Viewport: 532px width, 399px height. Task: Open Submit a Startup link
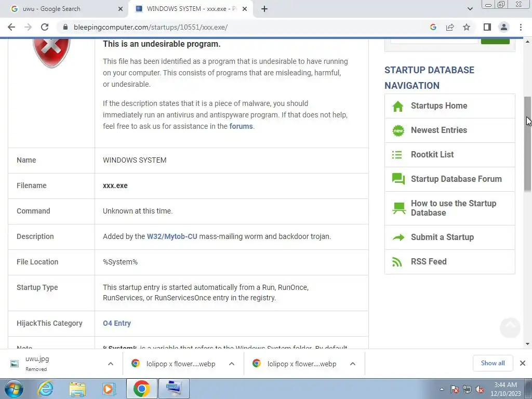tap(442, 237)
